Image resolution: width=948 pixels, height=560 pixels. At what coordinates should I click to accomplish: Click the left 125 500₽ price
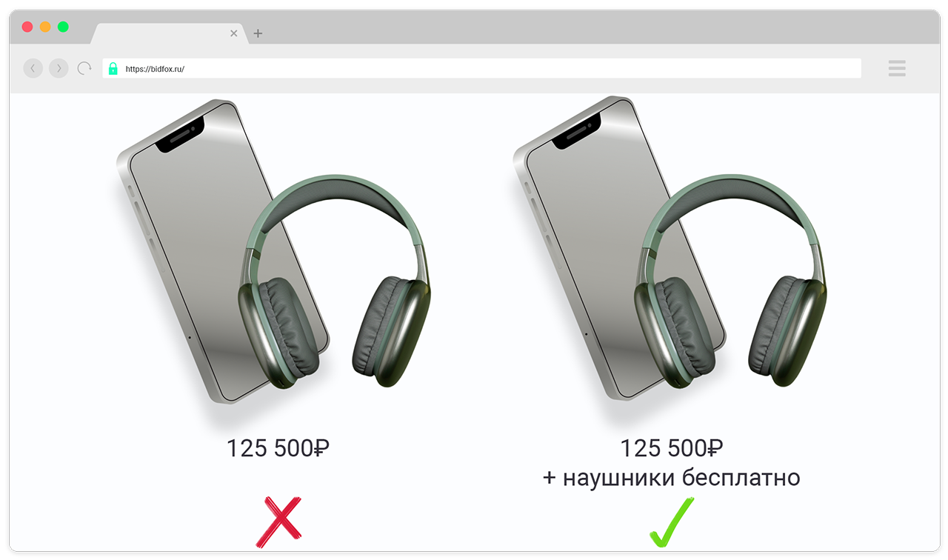click(278, 448)
